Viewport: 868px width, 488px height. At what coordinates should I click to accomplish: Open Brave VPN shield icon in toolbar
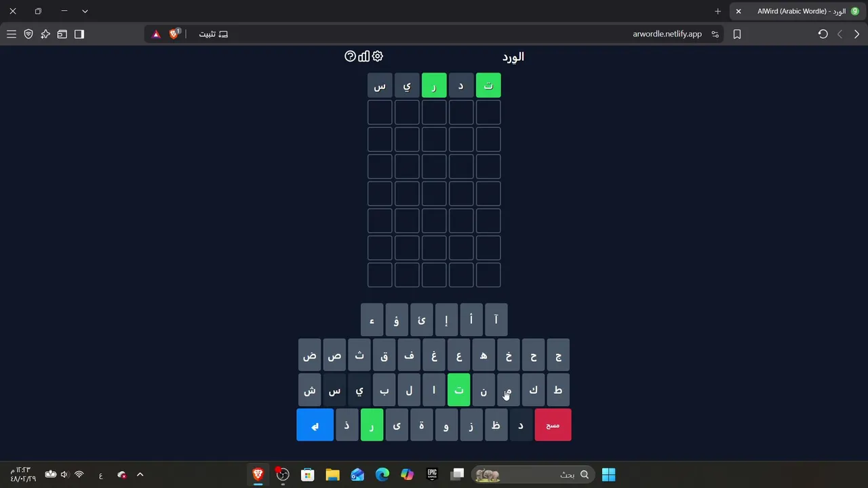(x=28, y=34)
